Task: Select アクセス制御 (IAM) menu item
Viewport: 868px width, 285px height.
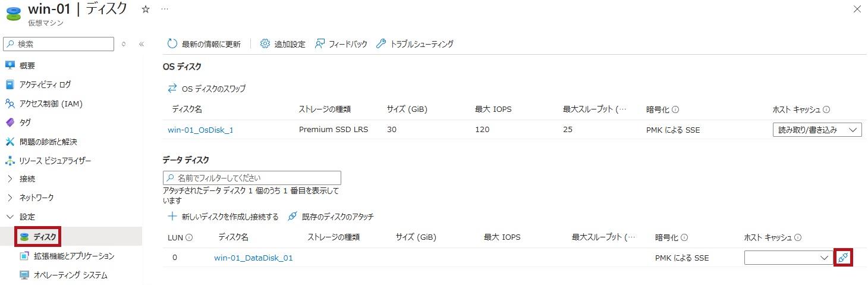Action: 51,104
